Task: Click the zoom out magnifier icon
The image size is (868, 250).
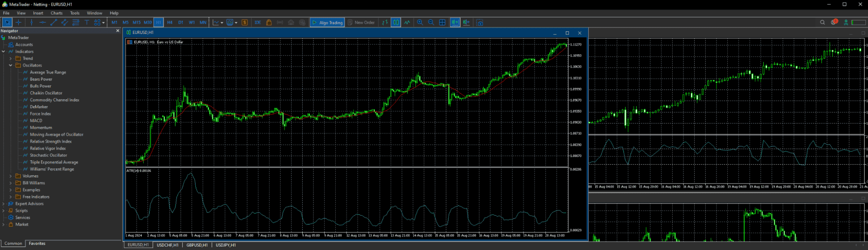Action: (431, 23)
